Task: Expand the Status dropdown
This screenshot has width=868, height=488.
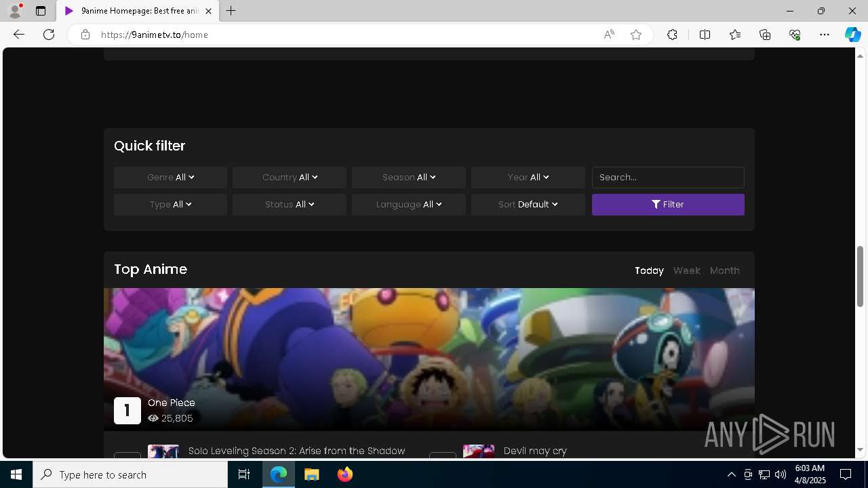Action: [x=290, y=205]
